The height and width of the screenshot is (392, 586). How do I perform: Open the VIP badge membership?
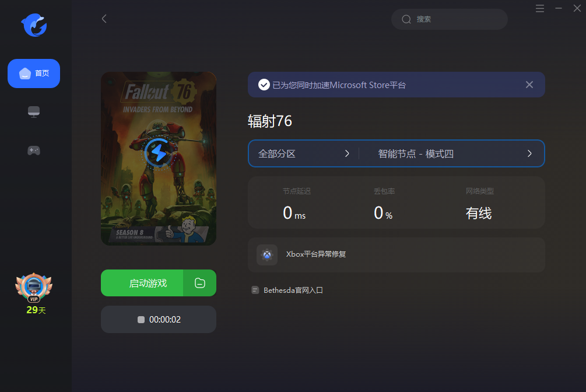[34, 288]
